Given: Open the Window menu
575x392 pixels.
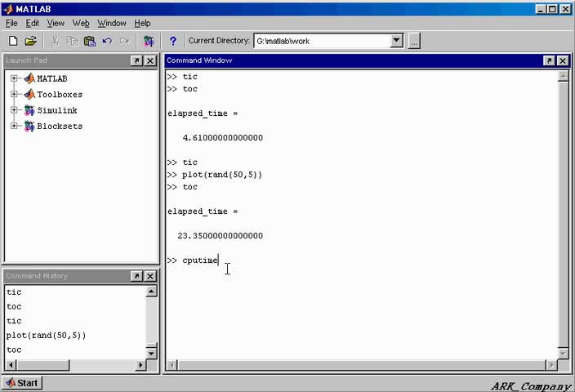Looking at the screenshot, I should [112, 23].
